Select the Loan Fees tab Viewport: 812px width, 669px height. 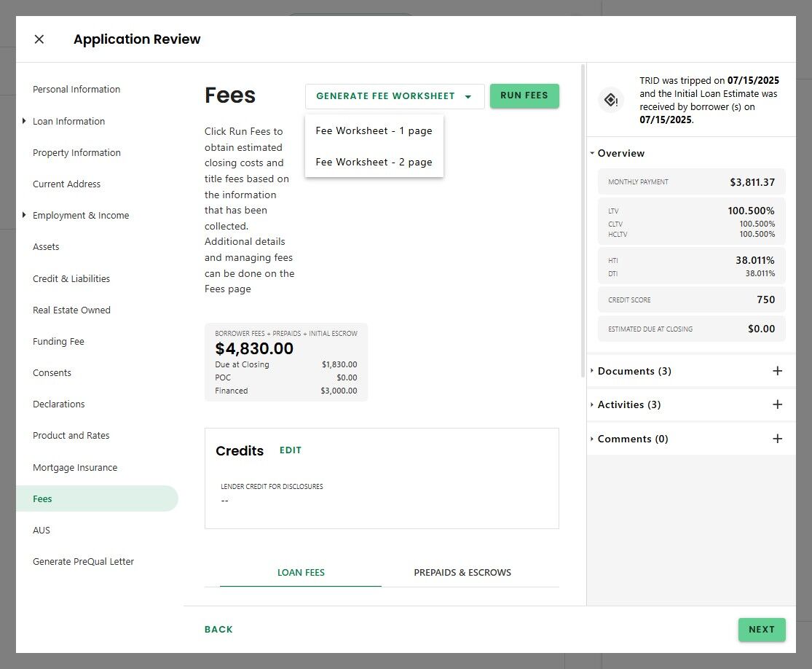point(301,572)
